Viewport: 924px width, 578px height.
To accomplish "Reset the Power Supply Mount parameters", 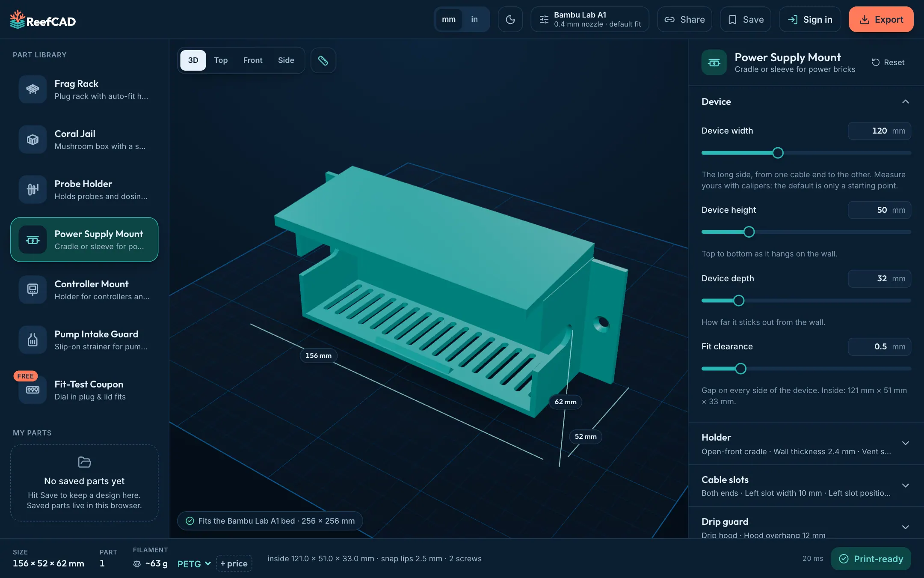I will [x=888, y=63].
